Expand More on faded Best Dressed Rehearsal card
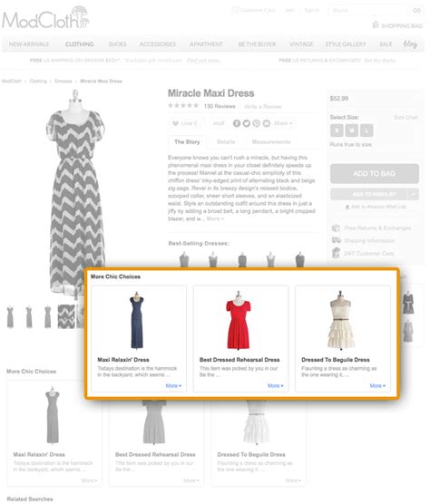This screenshot has height=504, width=430. [x=191, y=480]
